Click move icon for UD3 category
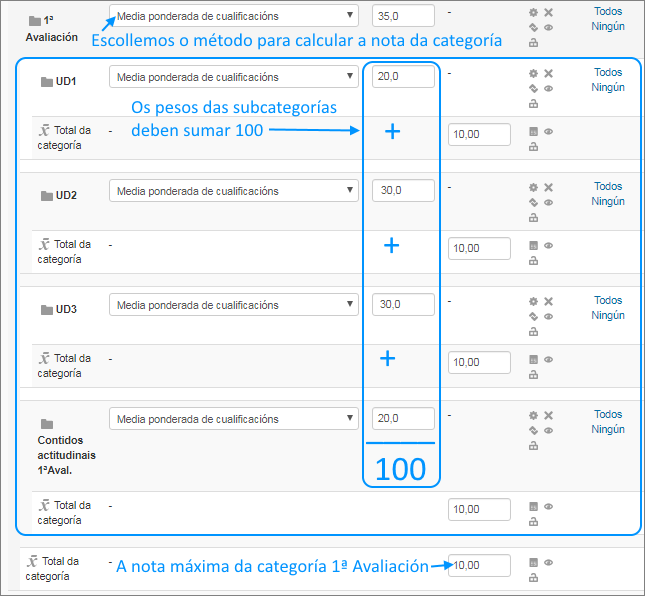Image resolution: width=645 pixels, height=596 pixels. 533,316
